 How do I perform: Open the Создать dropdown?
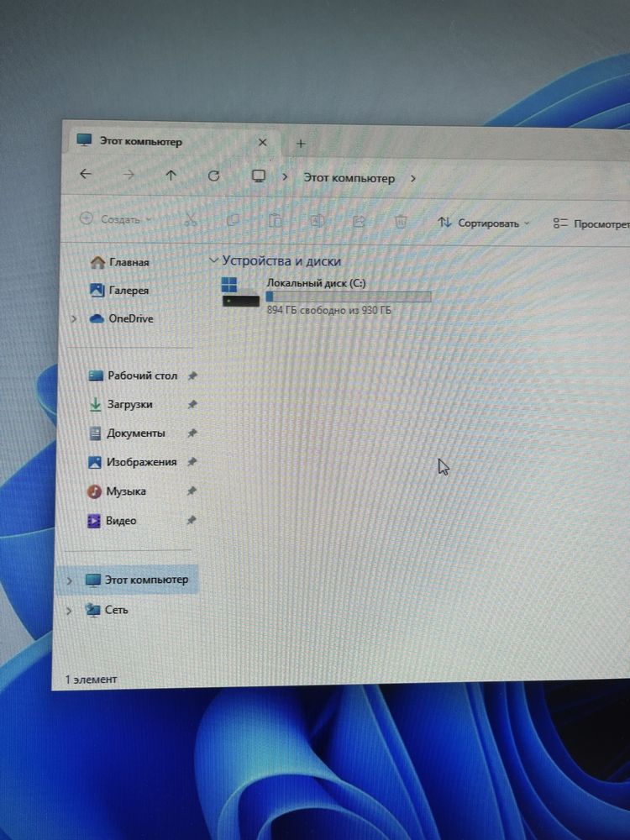point(115,218)
